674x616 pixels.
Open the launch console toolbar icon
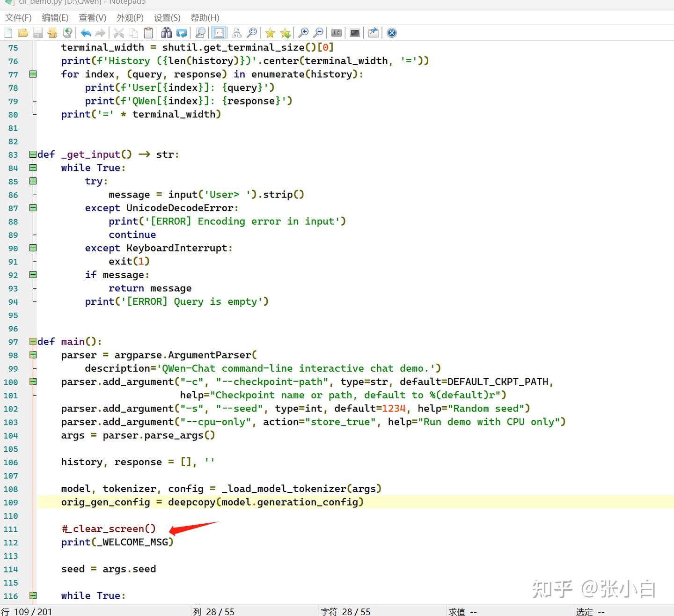point(354,32)
